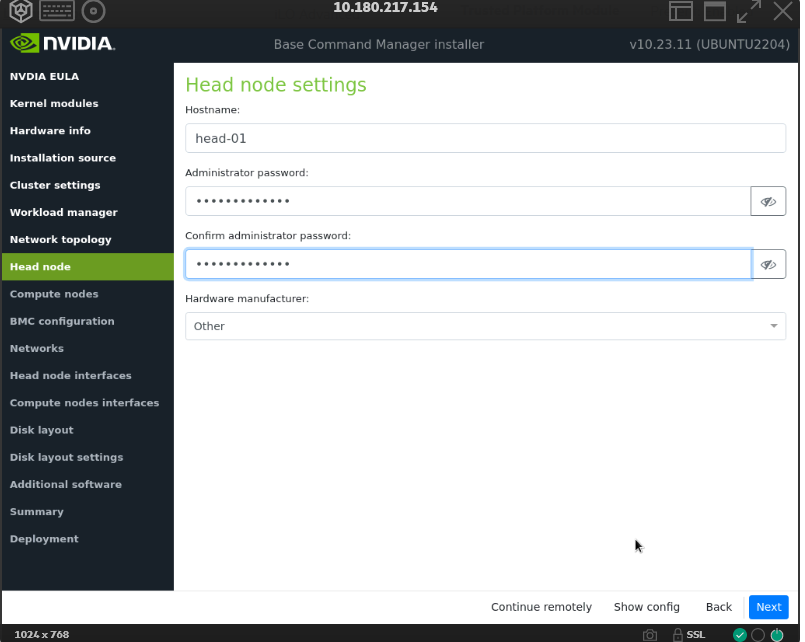Reveal the confirm administrator password field
This screenshot has width=805, height=642.
click(768, 264)
